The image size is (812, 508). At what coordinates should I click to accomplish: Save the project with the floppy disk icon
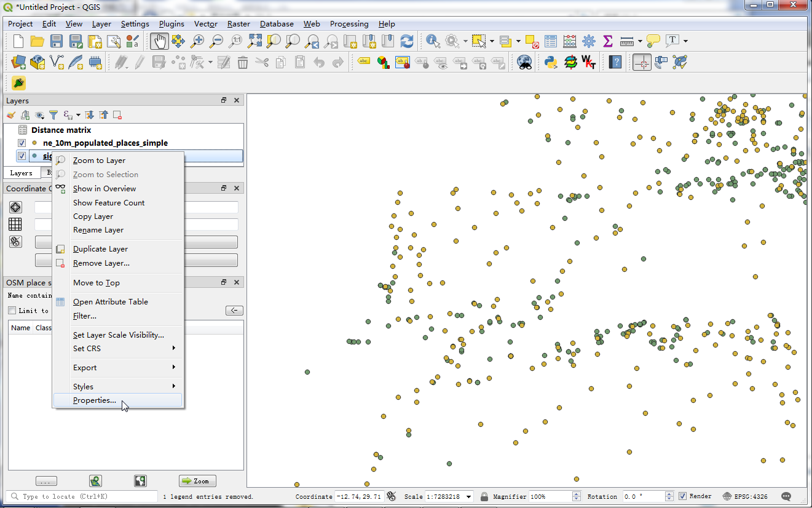(x=57, y=41)
